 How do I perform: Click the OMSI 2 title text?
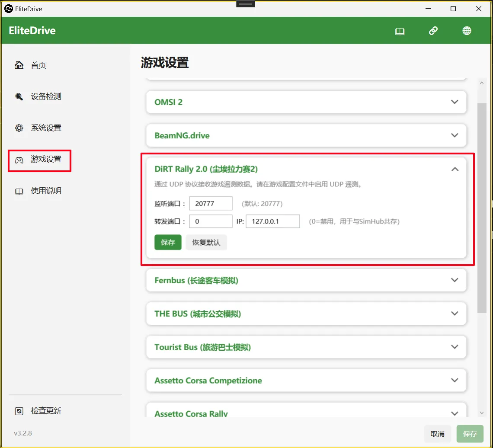point(168,102)
